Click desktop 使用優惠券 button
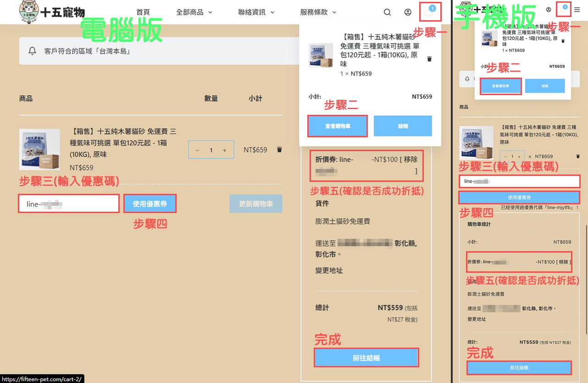 coord(150,204)
